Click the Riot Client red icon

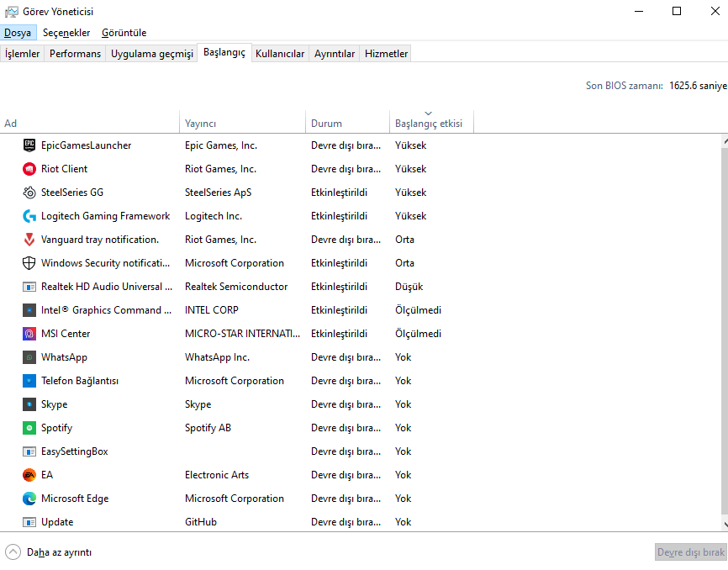tap(29, 169)
